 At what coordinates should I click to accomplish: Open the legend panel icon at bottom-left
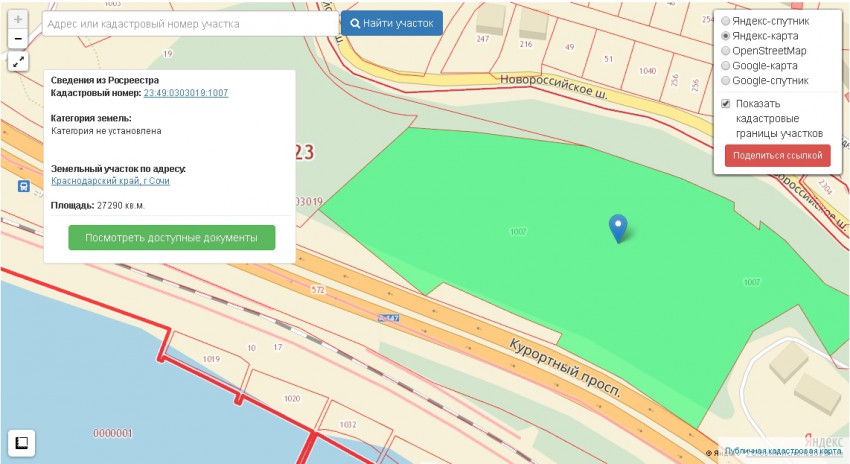click(x=21, y=442)
